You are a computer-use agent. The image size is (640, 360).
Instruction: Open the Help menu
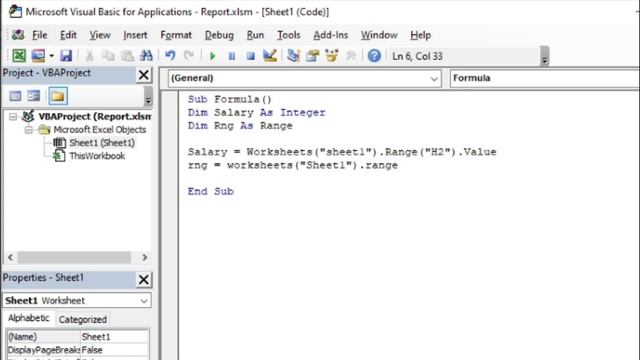(x=420, y=35)
